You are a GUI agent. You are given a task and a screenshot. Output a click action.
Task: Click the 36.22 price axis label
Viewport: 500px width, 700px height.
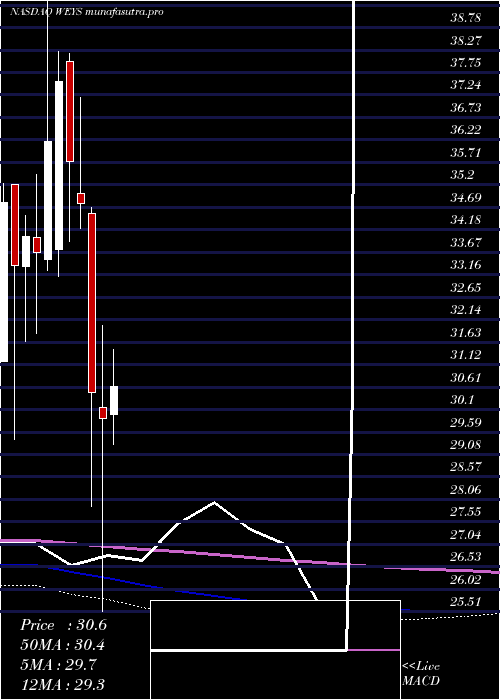(466, 130)
